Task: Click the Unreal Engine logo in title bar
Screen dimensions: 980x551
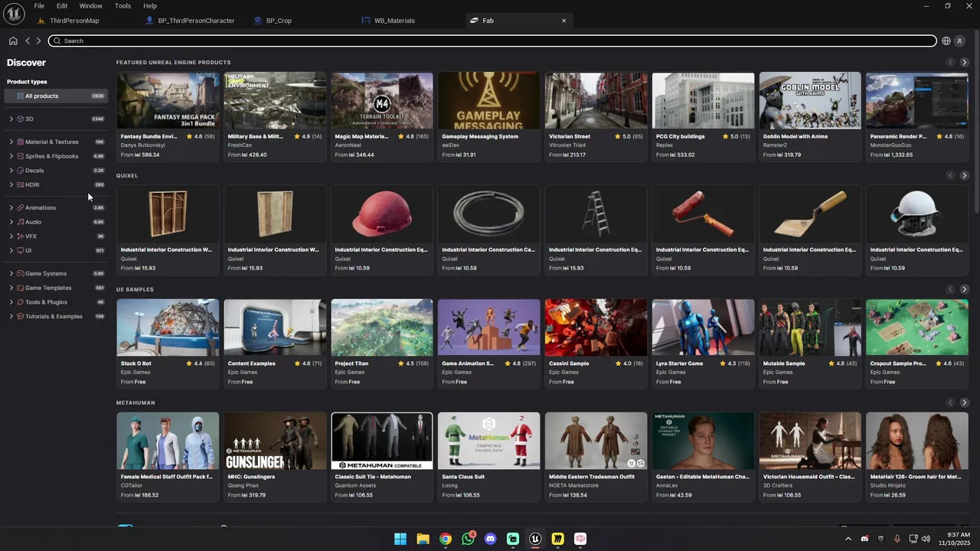Action: (14, 14)
